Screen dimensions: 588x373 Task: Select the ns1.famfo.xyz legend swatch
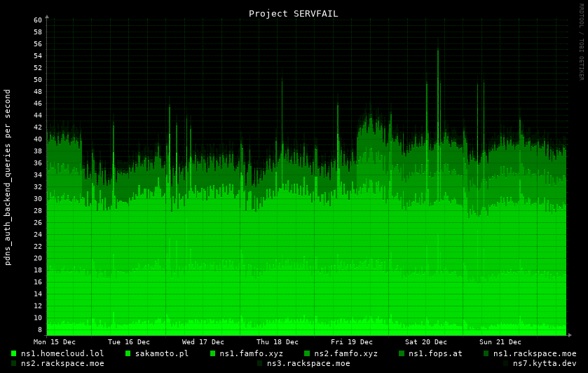(x=213, y=353)
